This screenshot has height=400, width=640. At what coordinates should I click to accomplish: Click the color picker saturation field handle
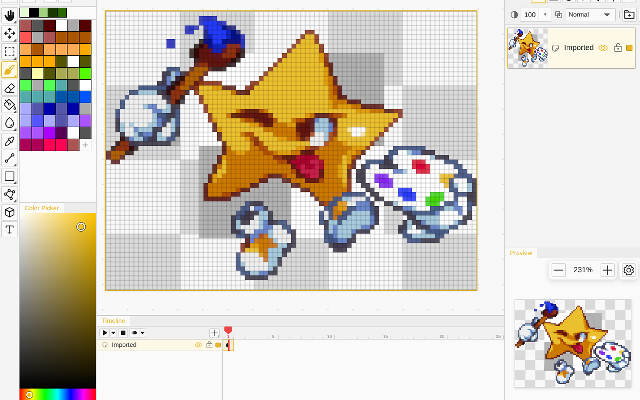coord(81,227)
